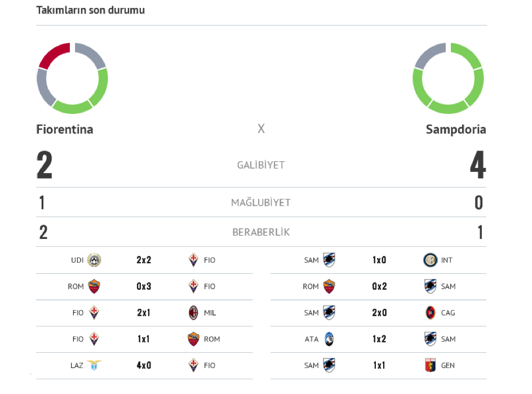The height and width of the screenshot is (394, 532).
Task: Click the Cagliari crest icon
Action: tap(430, 313)
